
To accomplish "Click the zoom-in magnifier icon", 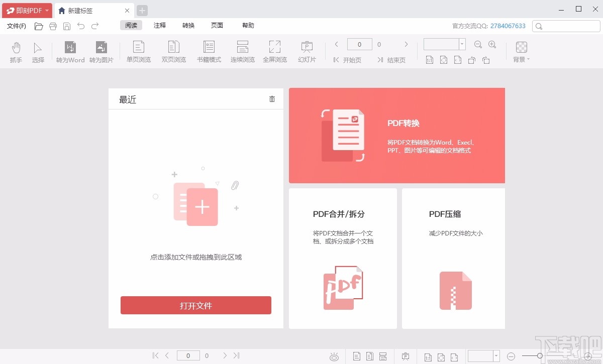I will pyautogui.click(x=492, y=44).
